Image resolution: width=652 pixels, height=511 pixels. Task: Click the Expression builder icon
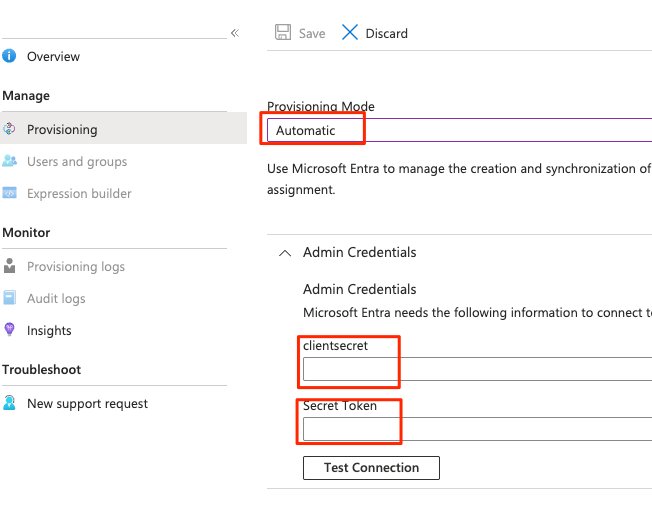[x=9, y=193]
